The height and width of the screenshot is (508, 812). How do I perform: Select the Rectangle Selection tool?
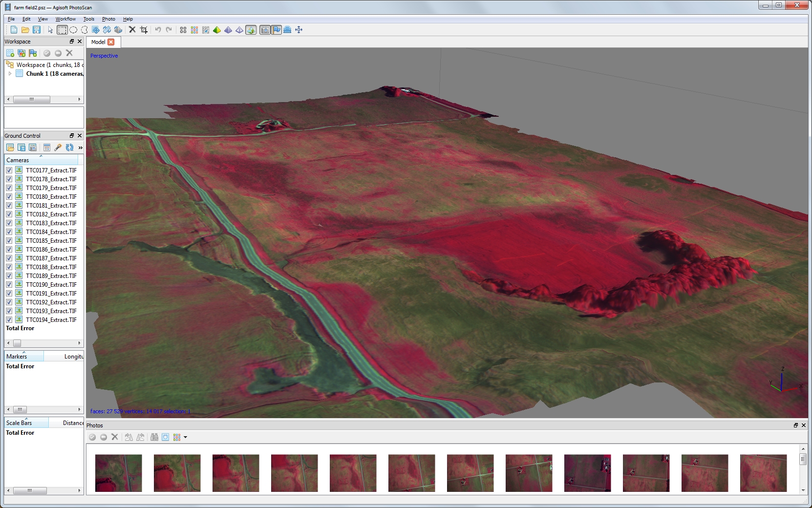(x=62, y=30)
